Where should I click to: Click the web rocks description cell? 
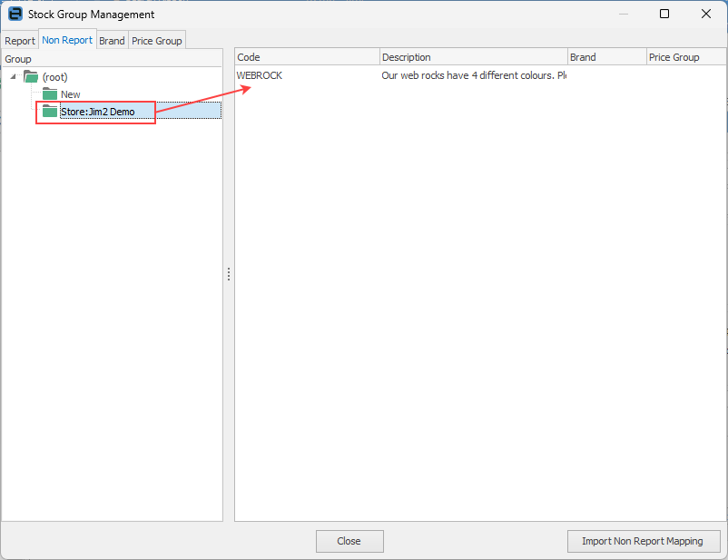[x=474, y=75]
